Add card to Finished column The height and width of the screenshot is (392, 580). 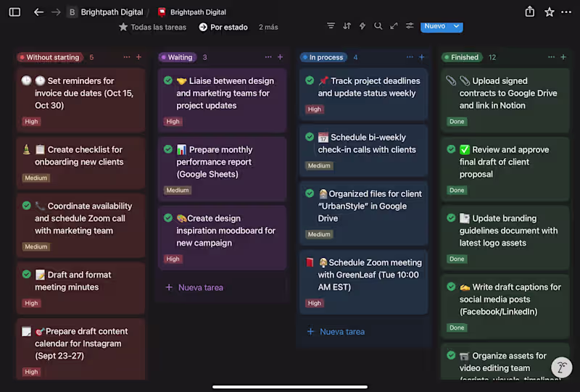click(x=563, y=57)
